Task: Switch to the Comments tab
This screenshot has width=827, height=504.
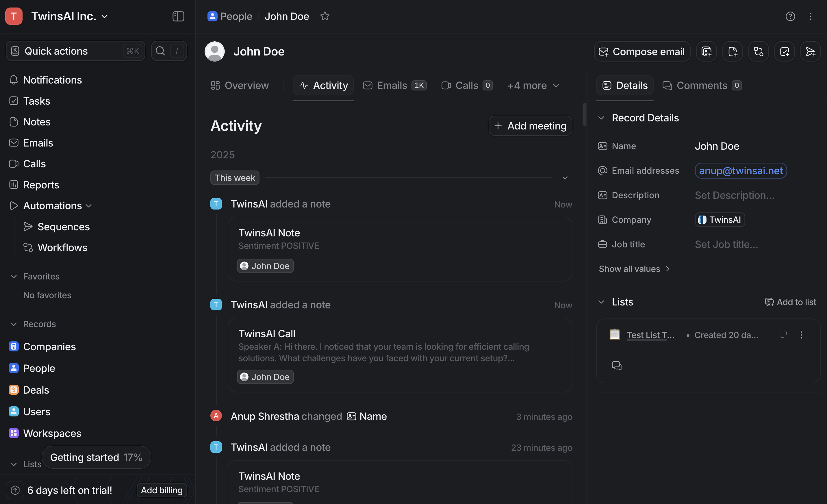Action: [702, 85]
